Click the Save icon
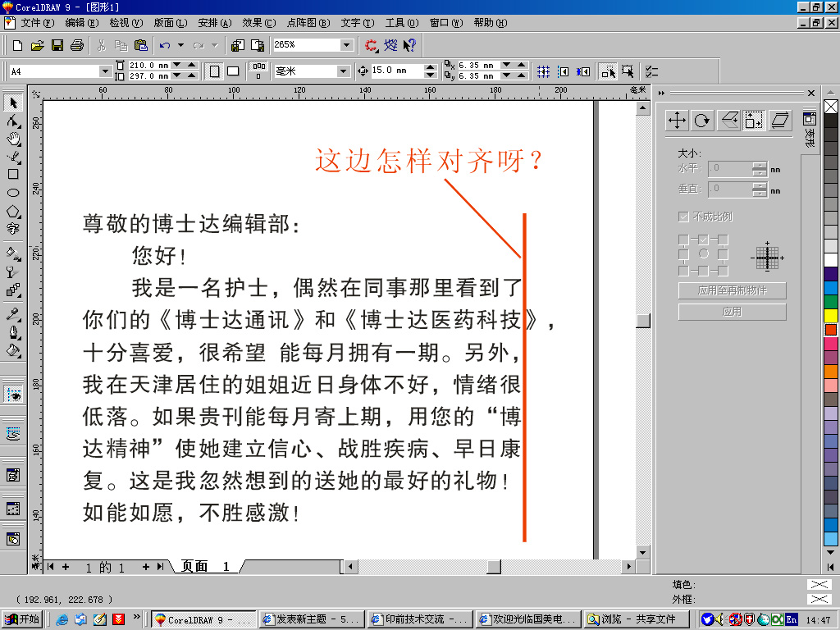 coord(57,46)
